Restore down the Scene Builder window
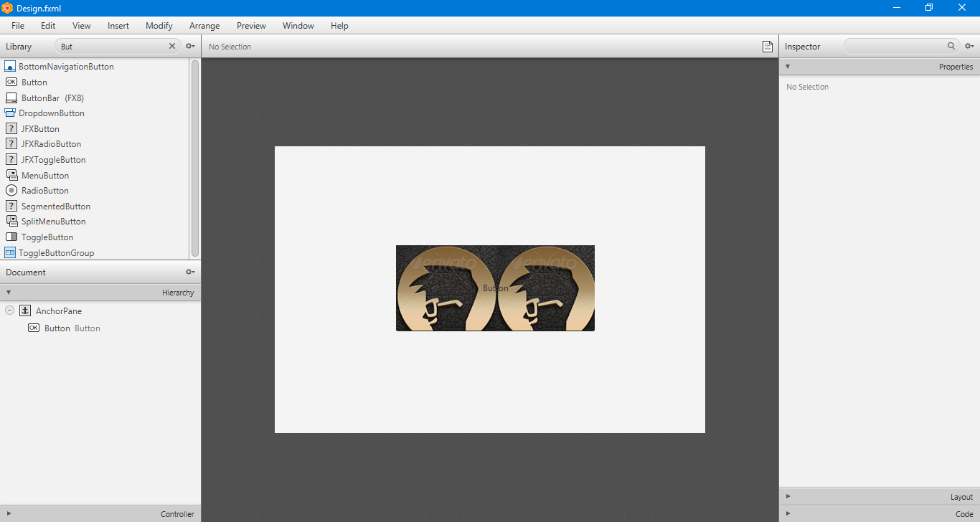 [x=929, y=8]
